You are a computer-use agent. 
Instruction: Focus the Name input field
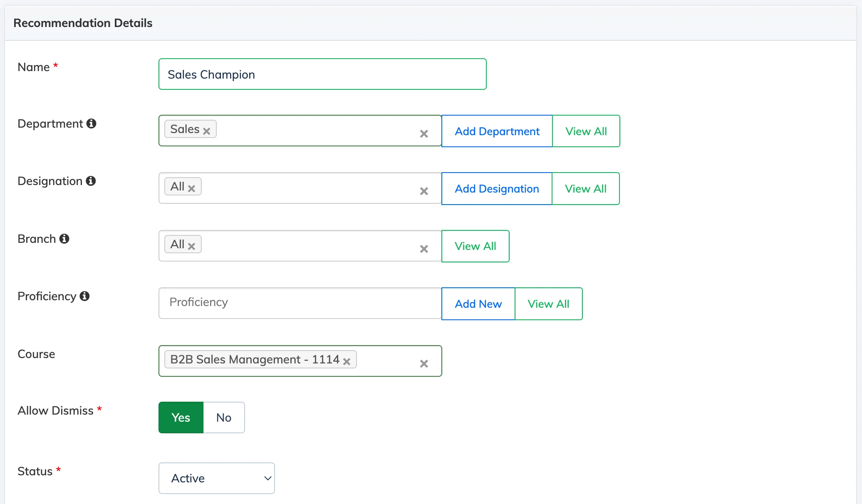point(322,74)
